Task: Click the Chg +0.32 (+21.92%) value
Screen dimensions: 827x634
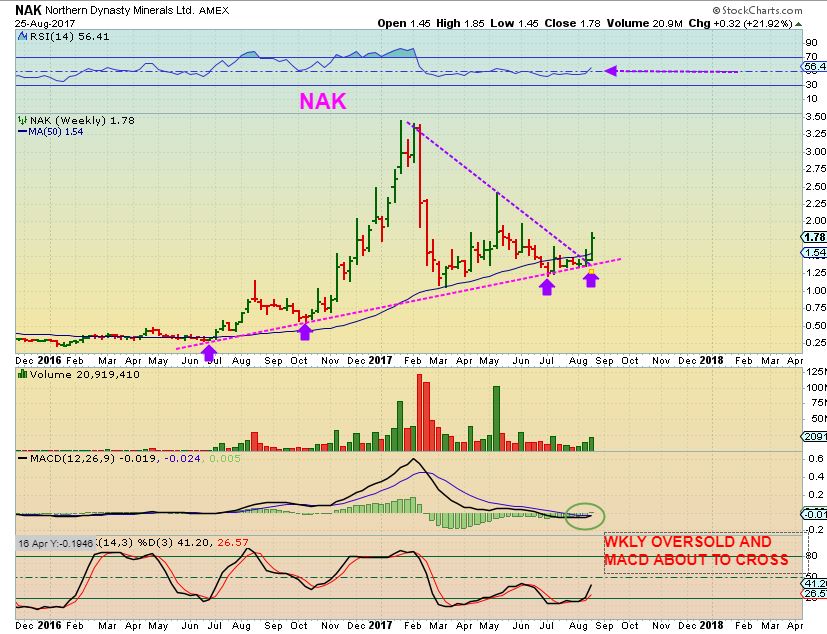Action: 741,24
